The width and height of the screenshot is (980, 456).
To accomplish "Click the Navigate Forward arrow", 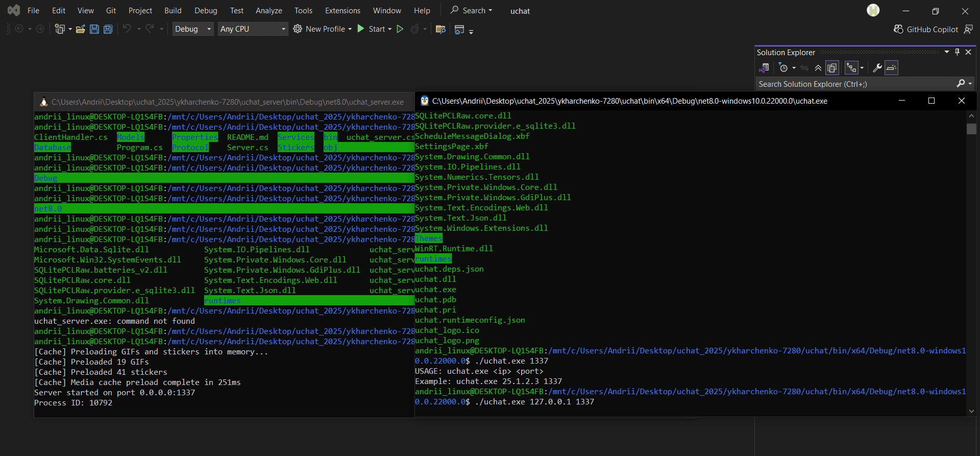I will click(40, 29).
